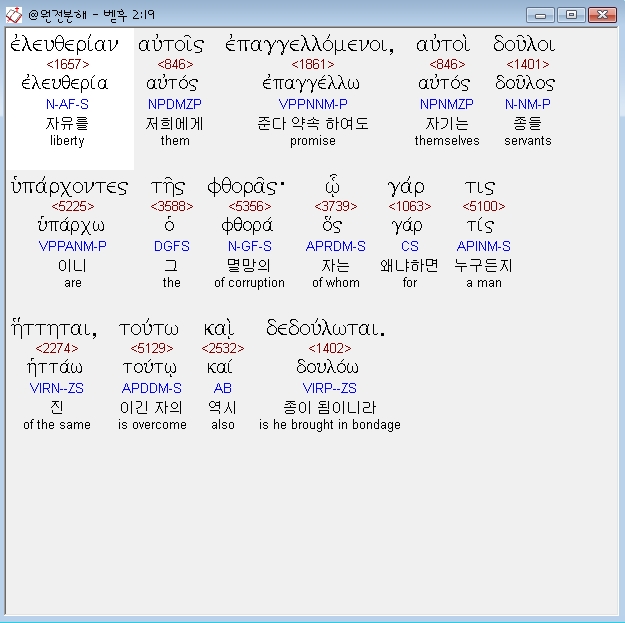Select the Greek word αὐτοὶ
625x623 pixels.
[x=443, y=44]
